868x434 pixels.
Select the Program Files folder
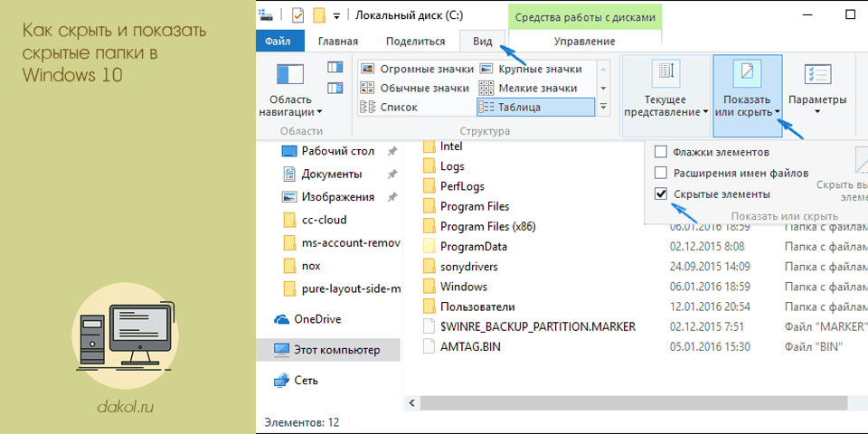466,206
